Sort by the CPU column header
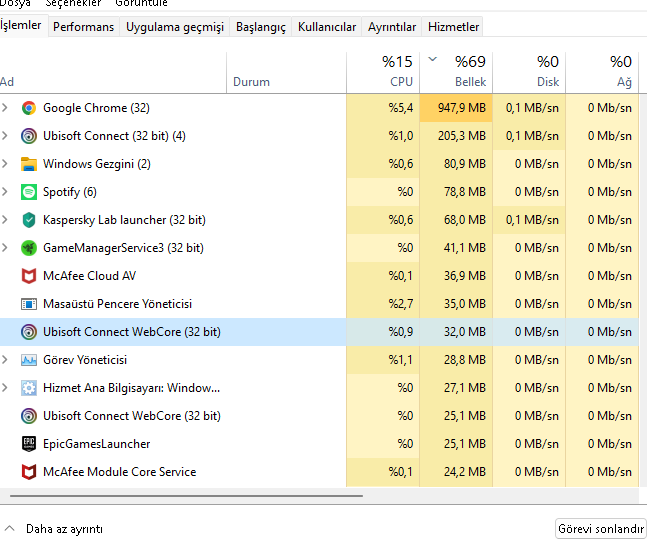Image resolution: width=647 pixels, height=543 pixels. tap(383, 73)
